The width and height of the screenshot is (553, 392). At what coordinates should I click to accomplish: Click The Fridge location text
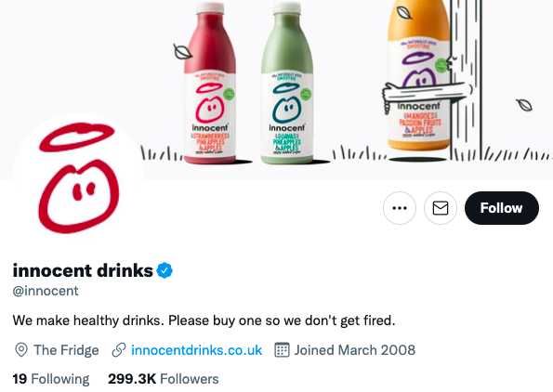point(66,350)
